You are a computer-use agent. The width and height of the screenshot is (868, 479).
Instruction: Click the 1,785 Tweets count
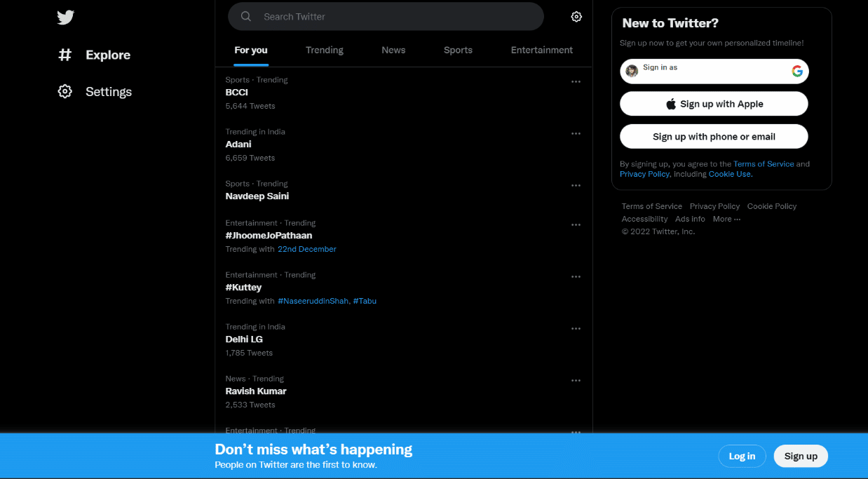click(x=249, y=353)
